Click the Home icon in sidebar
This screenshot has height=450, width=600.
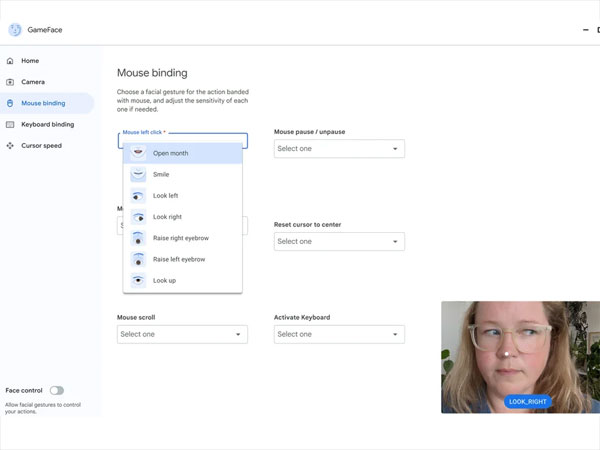11,61
